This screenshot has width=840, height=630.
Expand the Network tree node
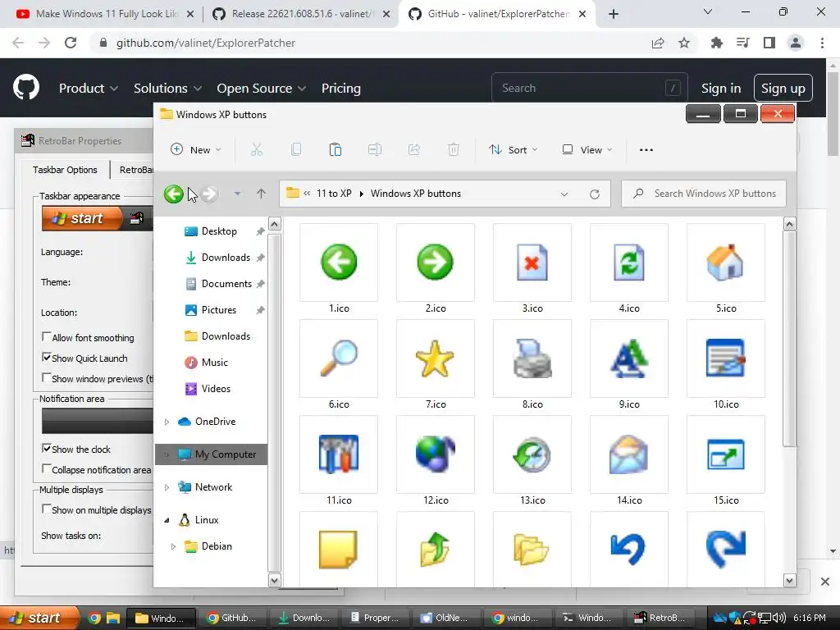click(167, 487)
